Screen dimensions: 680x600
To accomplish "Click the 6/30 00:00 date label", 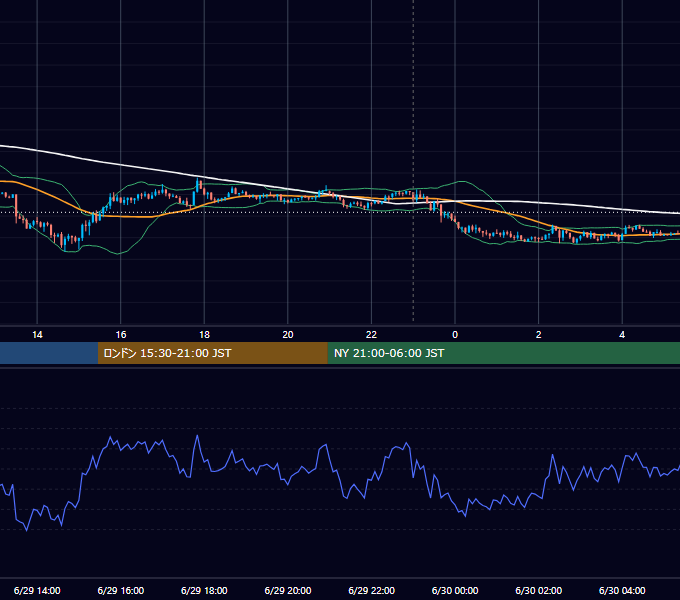I will pyautogui.click(x=455, y=590).
